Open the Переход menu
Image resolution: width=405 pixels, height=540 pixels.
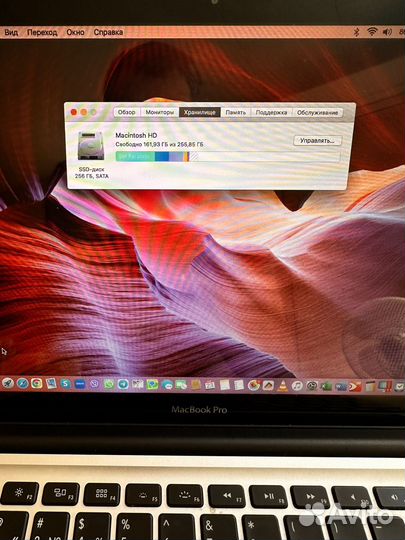coord(42,32)
